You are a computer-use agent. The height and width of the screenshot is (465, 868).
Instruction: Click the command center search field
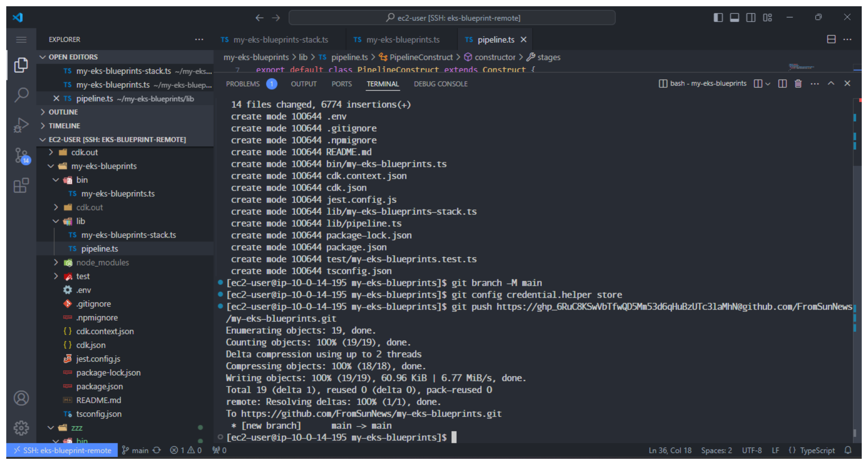[x=452, y=18]
